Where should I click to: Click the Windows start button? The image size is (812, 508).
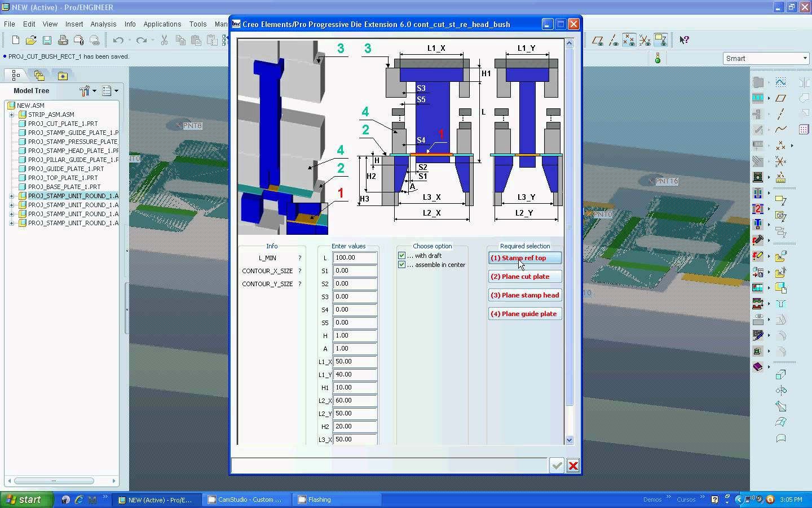(27, 500)
